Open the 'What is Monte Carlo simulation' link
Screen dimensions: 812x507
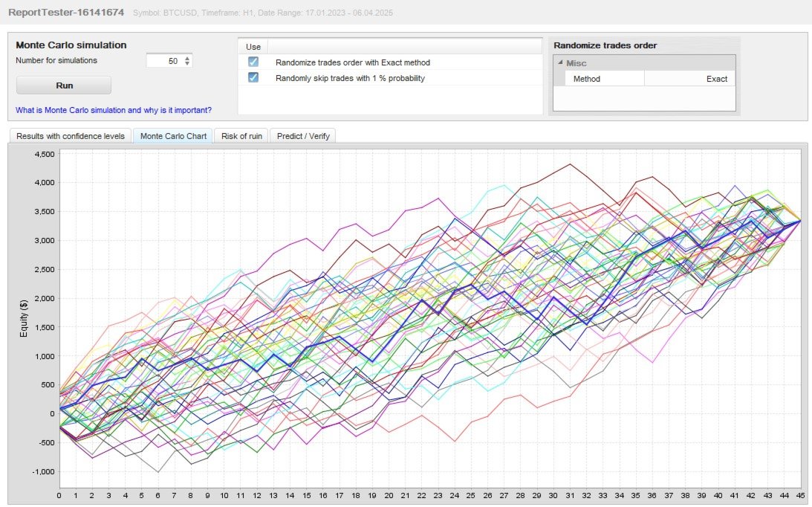[x=114, y=110]
